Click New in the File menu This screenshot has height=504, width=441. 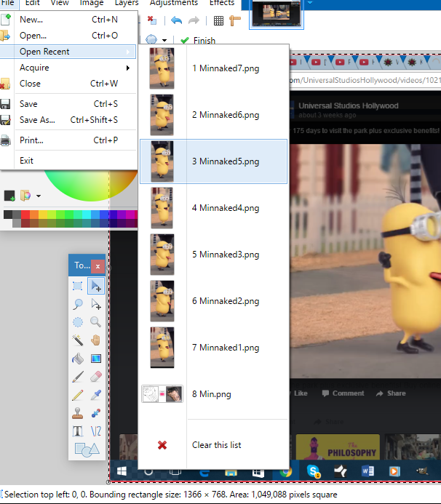point(68,20)
